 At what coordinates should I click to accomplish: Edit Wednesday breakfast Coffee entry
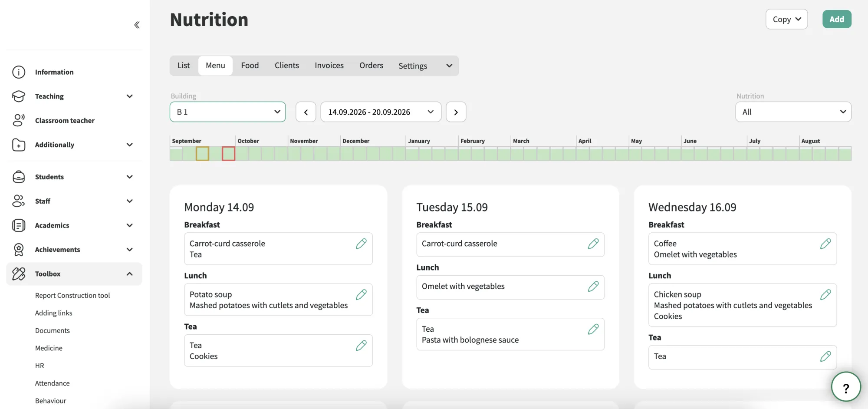point(825,244)
